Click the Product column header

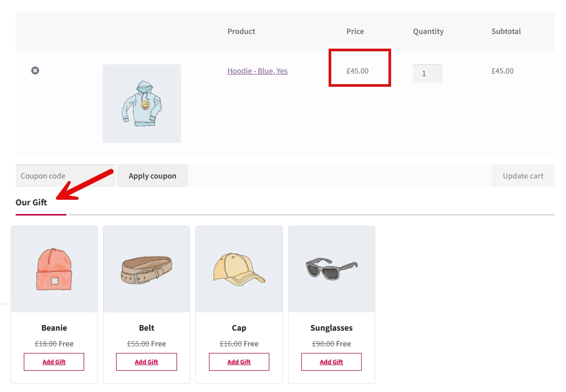pos(241,31)
